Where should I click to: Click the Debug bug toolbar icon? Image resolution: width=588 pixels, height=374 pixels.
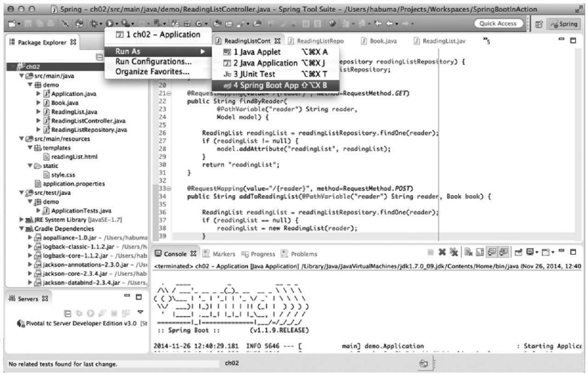(94, 24)
